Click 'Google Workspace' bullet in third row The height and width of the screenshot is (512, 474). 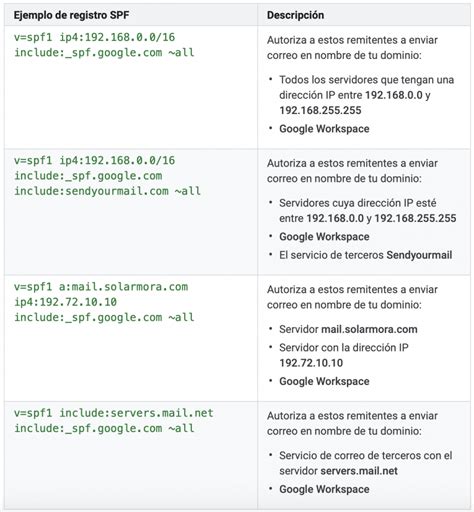click(324, 381)
